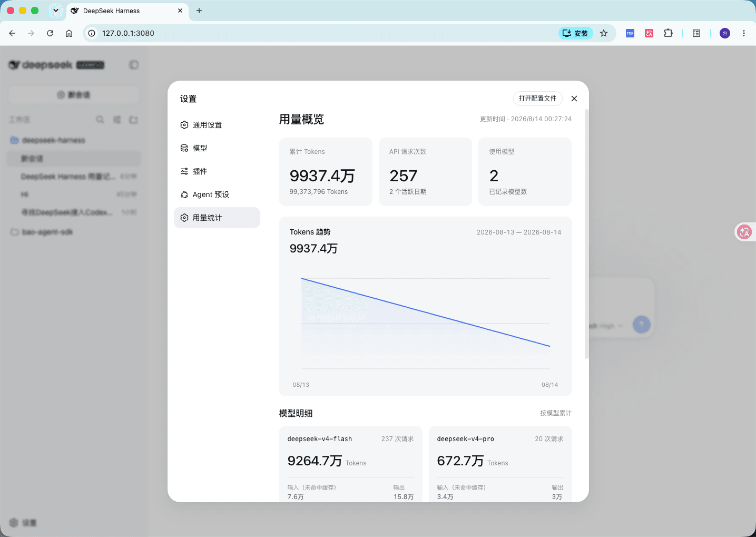756x537 pixels.
Task: Open the Chrome three-dot menu
Action: coord(744,33)
